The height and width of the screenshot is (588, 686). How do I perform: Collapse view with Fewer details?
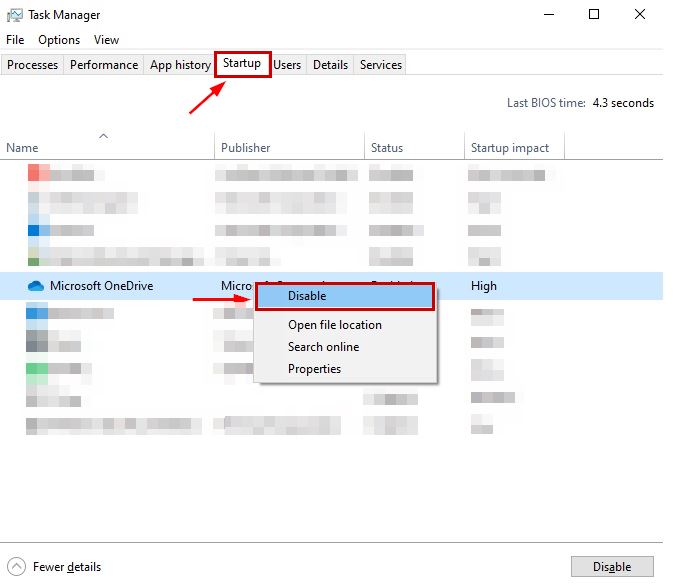point(54,567)
